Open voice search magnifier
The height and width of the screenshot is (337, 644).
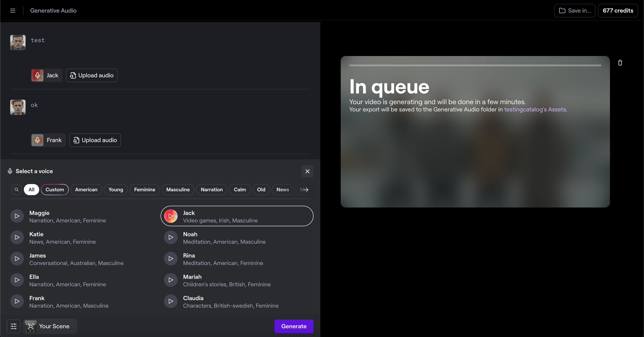pos(17,190)
